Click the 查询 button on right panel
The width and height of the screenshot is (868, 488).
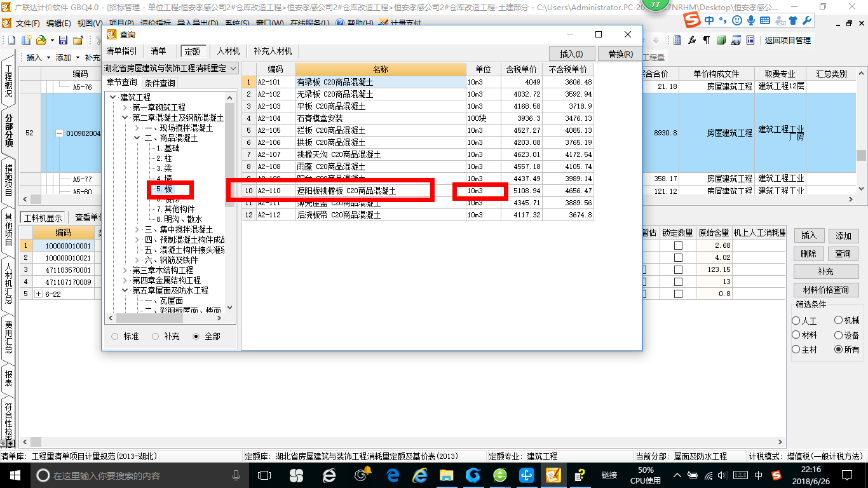point(843,254)
